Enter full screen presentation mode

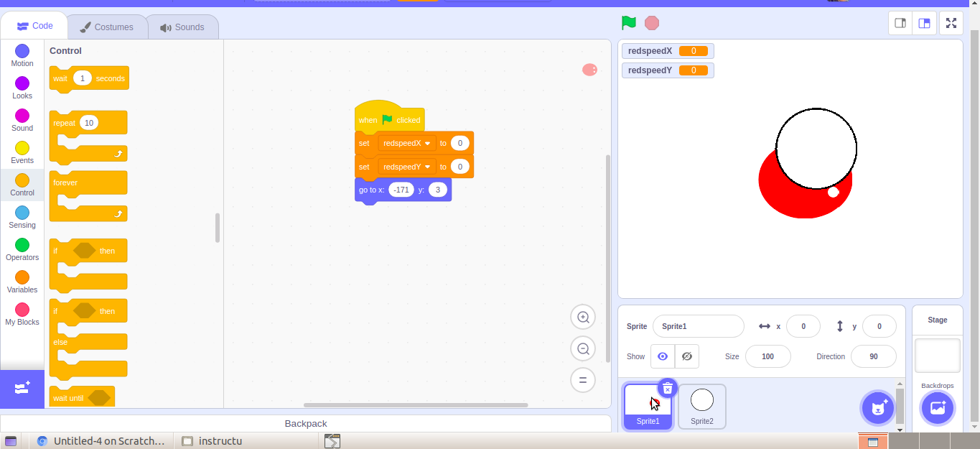point(951,22)
